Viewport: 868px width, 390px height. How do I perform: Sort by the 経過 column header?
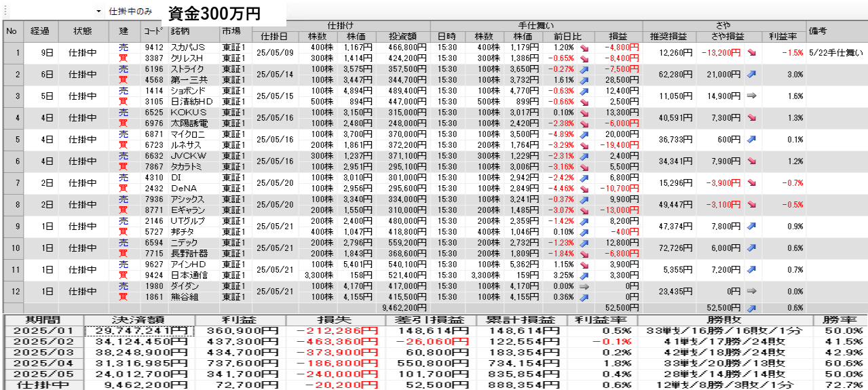[41, 31]
